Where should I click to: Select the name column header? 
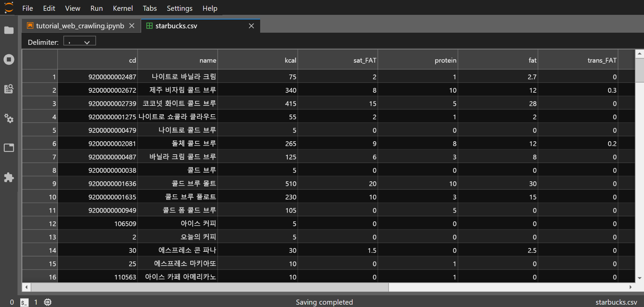(178, 60)
